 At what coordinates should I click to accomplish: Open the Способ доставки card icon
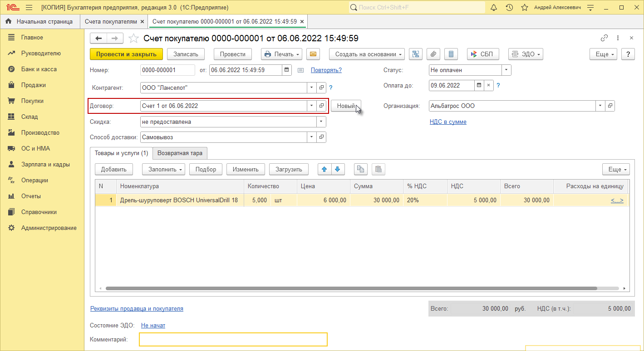(x=321, y=137)
